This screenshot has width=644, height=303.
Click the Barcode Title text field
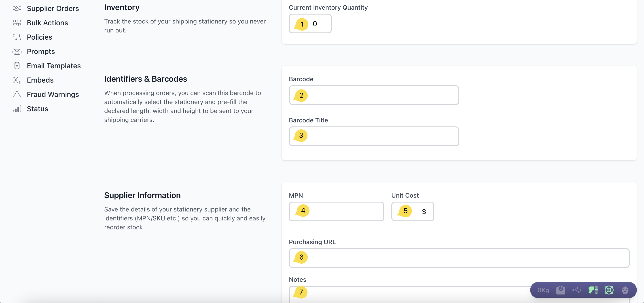pos(380,136)
